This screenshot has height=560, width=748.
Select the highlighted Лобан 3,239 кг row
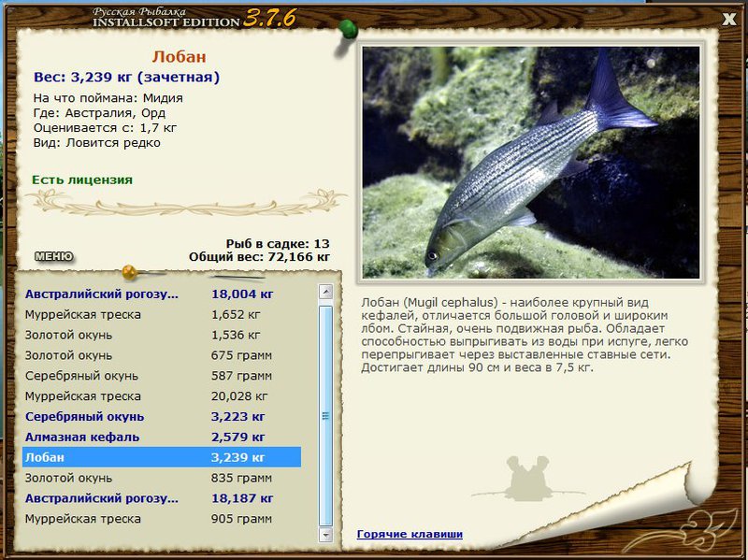tap(162, 457)
